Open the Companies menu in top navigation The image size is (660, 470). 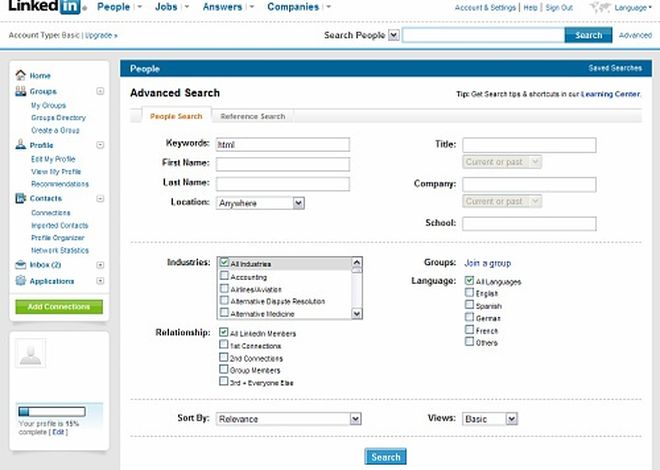click(x=299, y=7)
